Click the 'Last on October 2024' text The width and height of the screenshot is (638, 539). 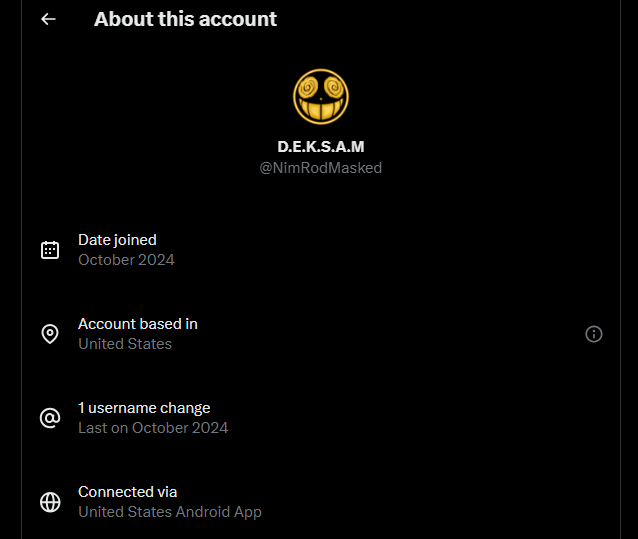153,428
